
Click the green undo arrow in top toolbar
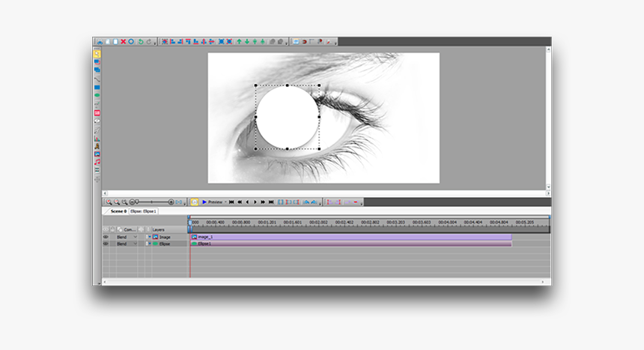(x=139, y=42)
